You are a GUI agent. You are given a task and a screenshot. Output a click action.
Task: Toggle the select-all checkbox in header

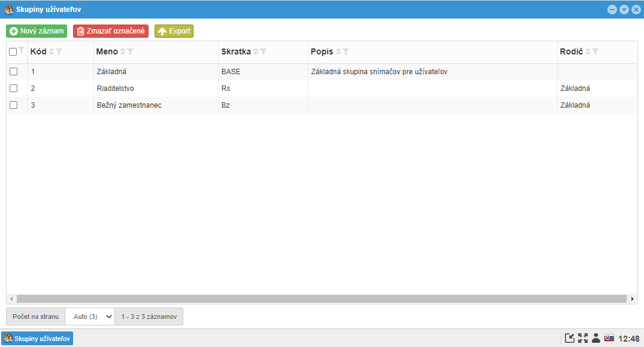tap(13, 51)
